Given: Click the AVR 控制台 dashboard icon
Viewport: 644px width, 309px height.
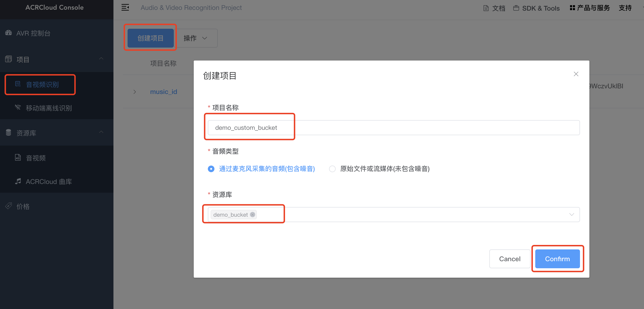Looking at the screenshot, I should click(8, 33).
